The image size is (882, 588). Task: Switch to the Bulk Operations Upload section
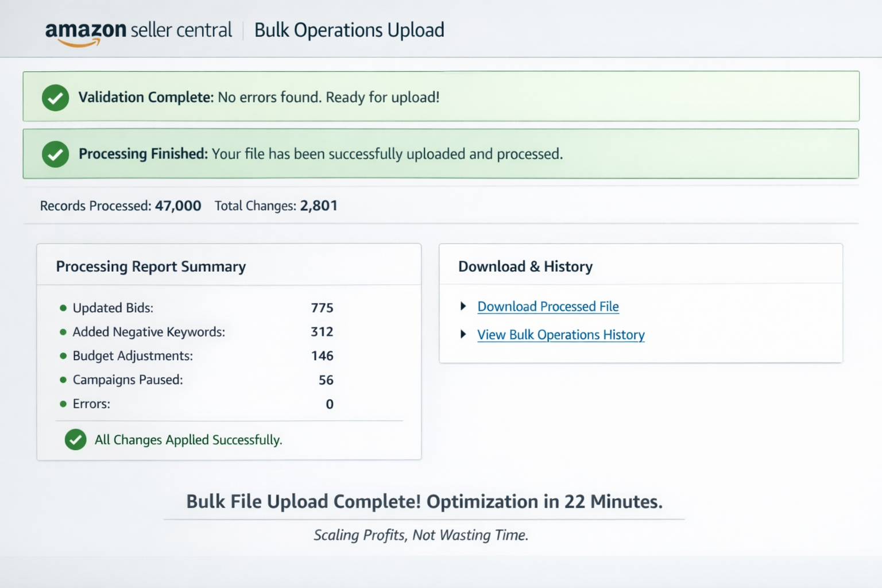(350, 29)
